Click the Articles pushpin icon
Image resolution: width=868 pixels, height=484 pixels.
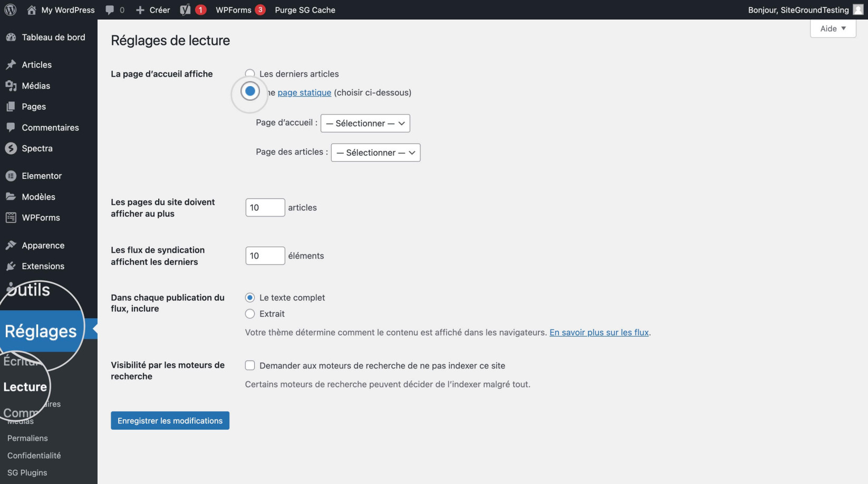pyautogui.click(x=11, y=65)
